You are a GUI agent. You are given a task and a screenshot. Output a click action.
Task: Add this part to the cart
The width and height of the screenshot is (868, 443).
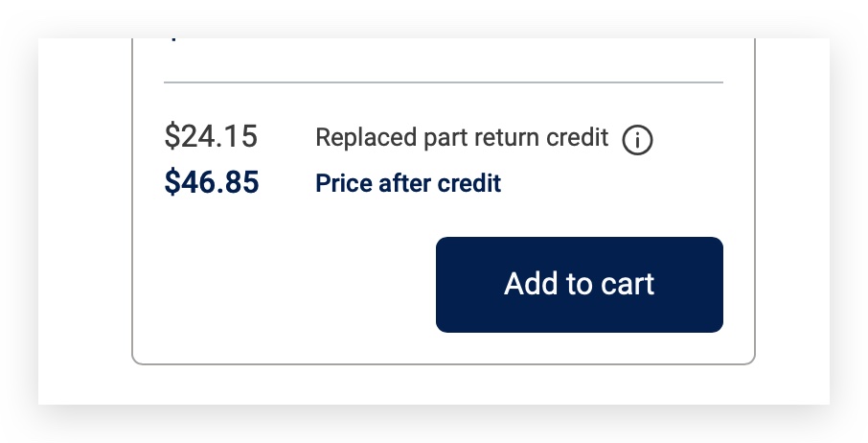pos(579,285)
